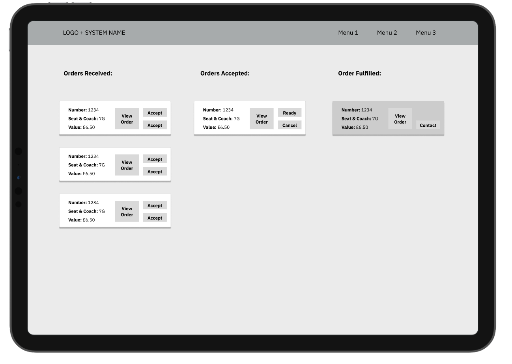Viewport: 512px width, 364px height.
Task: Click upper Accept button on first received order
Action: (155, 113)
